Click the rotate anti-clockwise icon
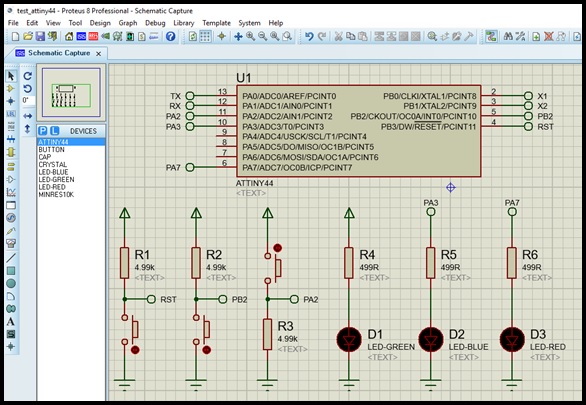The height and width of the screenshot is (405, 586). click(x=28, y=89)
